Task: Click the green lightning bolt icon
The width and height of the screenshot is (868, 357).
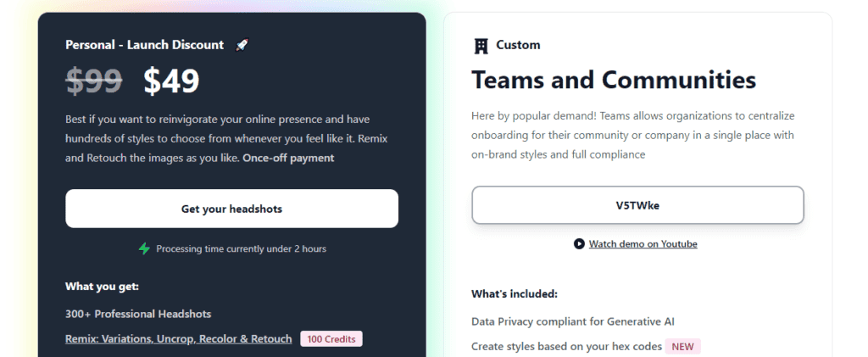Action: 144,248
